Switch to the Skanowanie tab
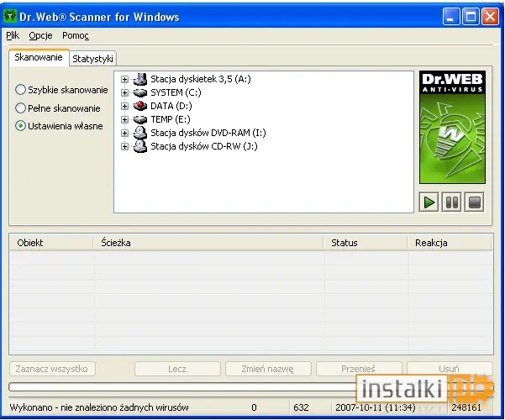The height and width of the screenshot is (420, 505). click(39, 57)
